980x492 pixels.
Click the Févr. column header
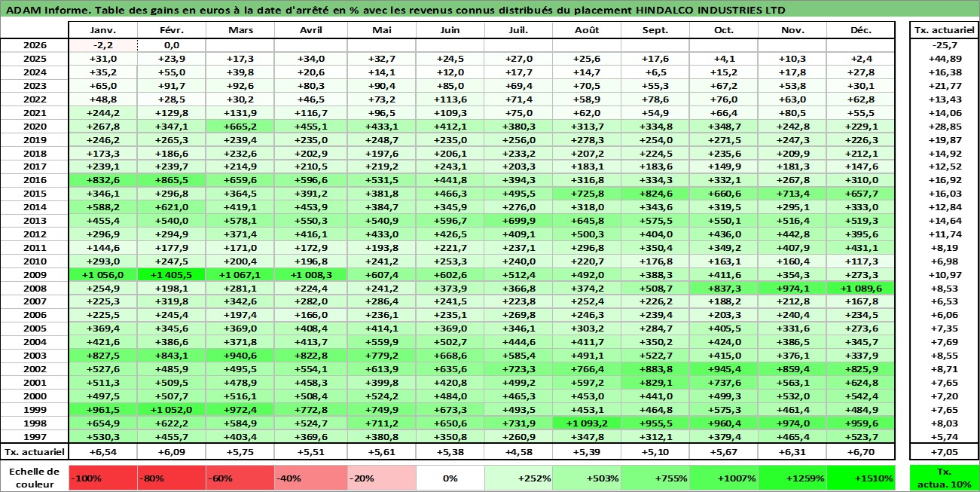coord(171,30)
